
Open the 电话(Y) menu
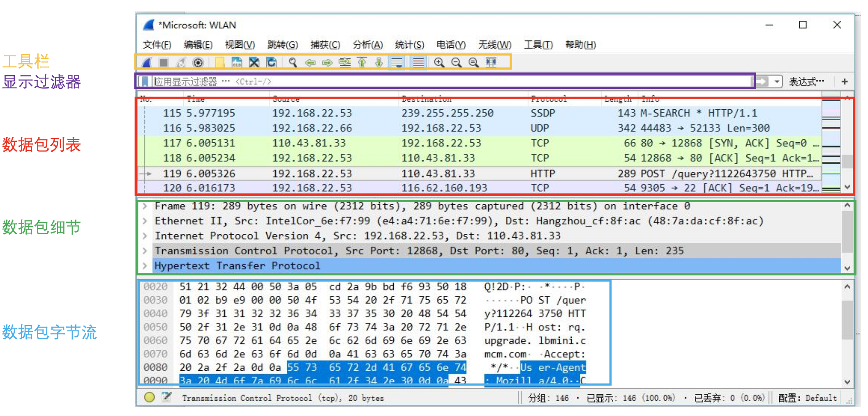tap(451, 45)
